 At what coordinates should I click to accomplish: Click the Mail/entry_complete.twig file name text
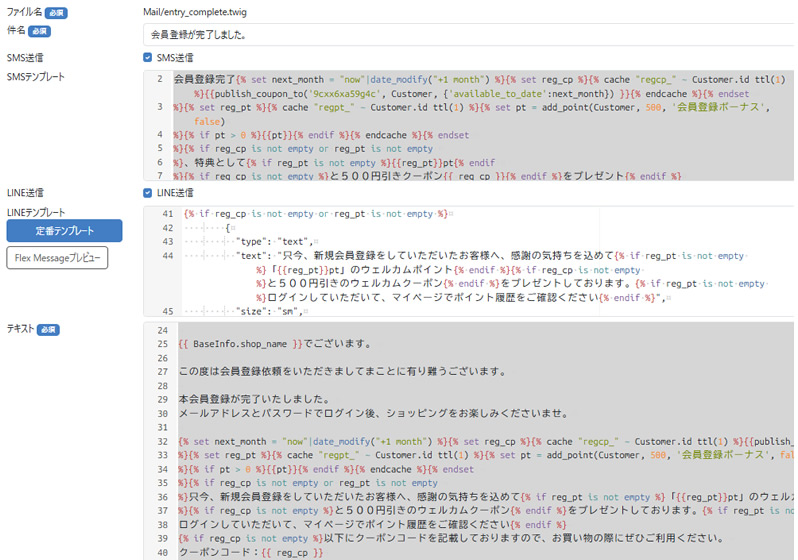[x=195, y=12]
